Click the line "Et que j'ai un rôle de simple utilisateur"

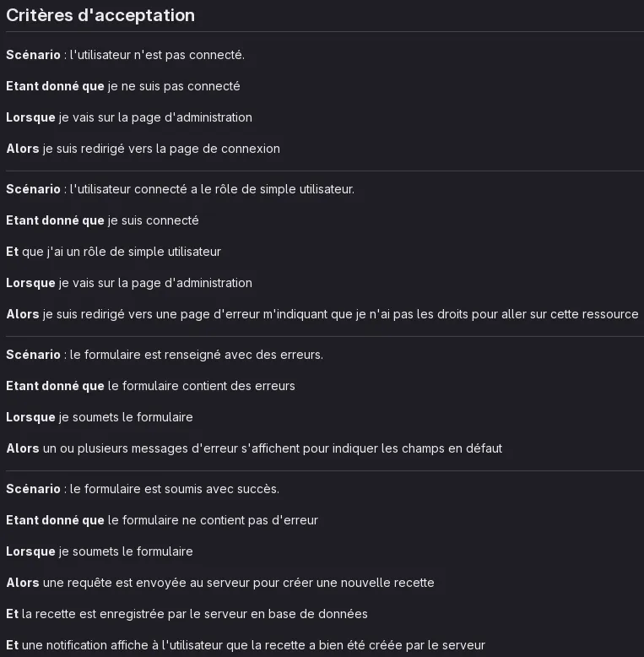(113, 252)
